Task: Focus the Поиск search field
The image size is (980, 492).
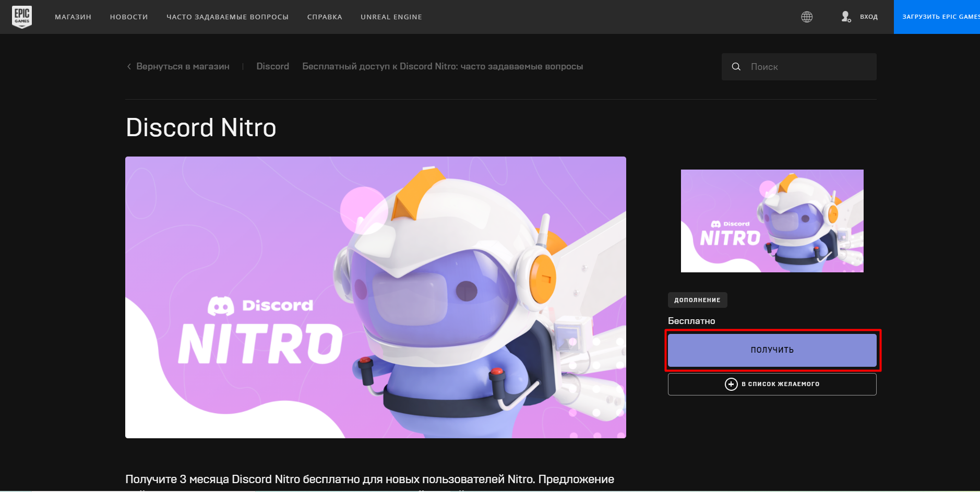Action: (799, 67)
